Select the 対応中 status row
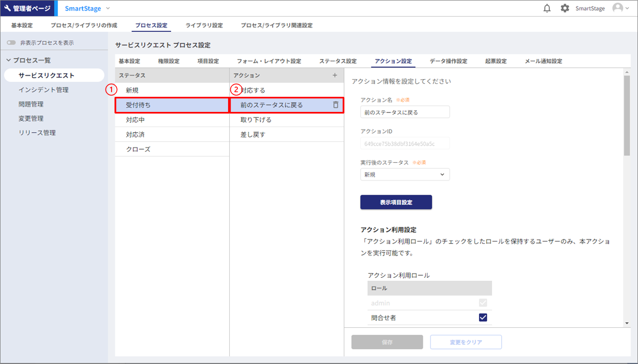Image resolution: width=638 pixels, height=364 pixels. [135, 120]
